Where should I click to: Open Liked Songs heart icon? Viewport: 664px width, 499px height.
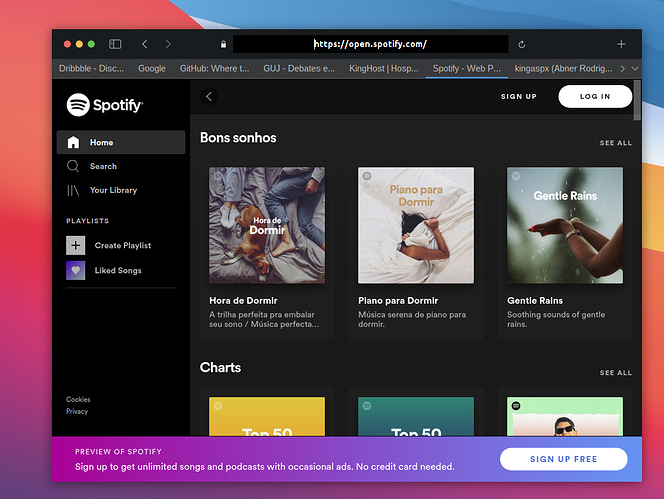tap(75, 270)
